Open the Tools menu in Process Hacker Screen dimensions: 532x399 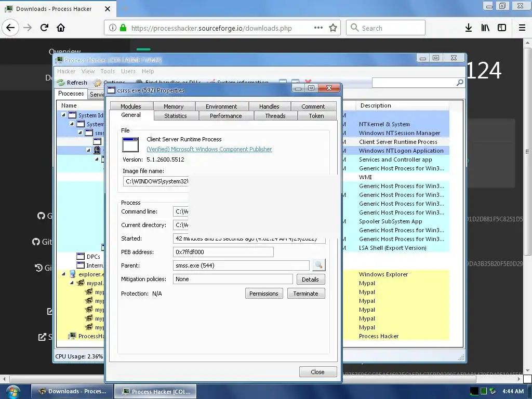coord(108,71)
